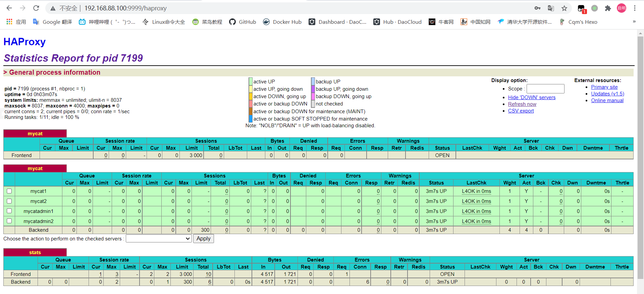The width and height of the screenshot is (644, 294).
Task: Click the active or backup DOWN red swatch
Action: (x=251, y=104)
